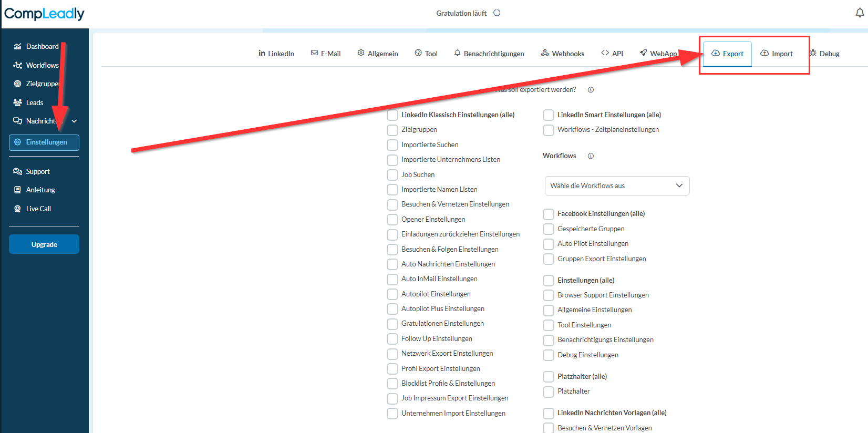
Task: Click the Dashboard sidebar icon
Action: (17, 46)
